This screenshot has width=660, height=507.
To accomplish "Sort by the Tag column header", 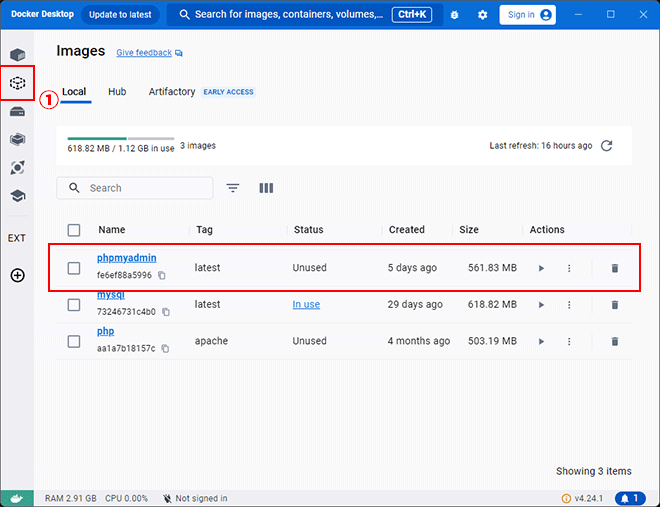I will click(204, 230).
